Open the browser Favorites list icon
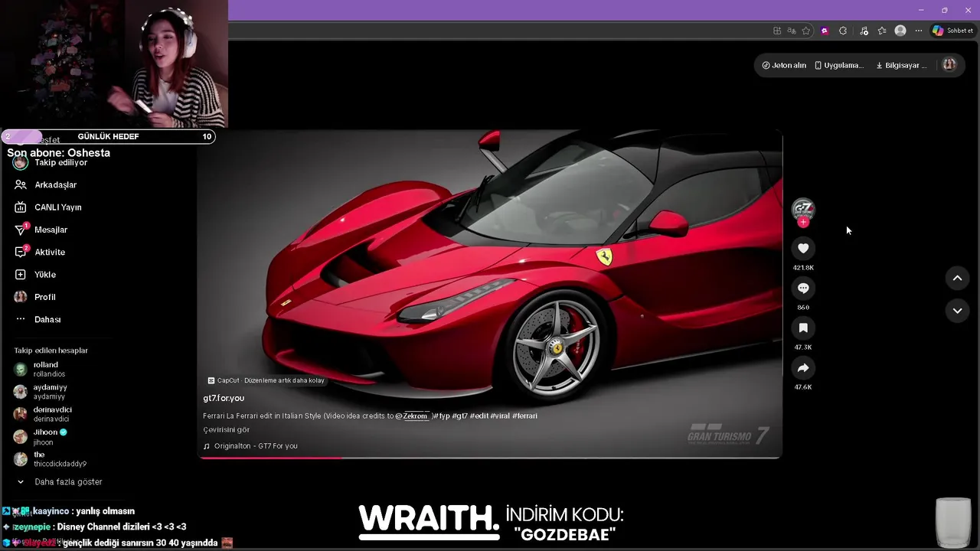Screen dimensions: 980x551 (x=882, y=31)
